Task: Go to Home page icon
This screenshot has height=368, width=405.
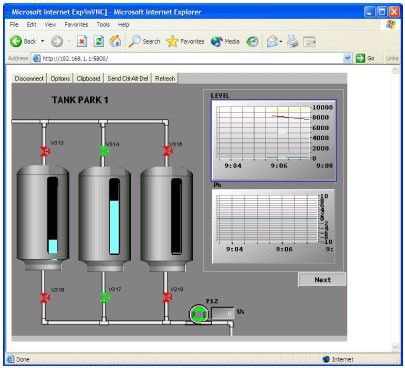Action: tap(115, 41)
